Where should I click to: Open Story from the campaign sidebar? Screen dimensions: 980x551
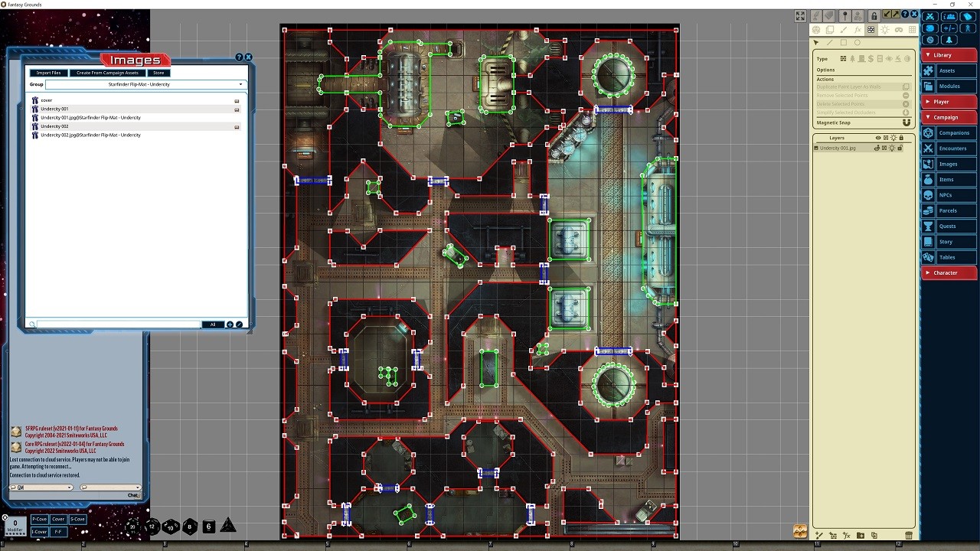(x=948, y=241)
